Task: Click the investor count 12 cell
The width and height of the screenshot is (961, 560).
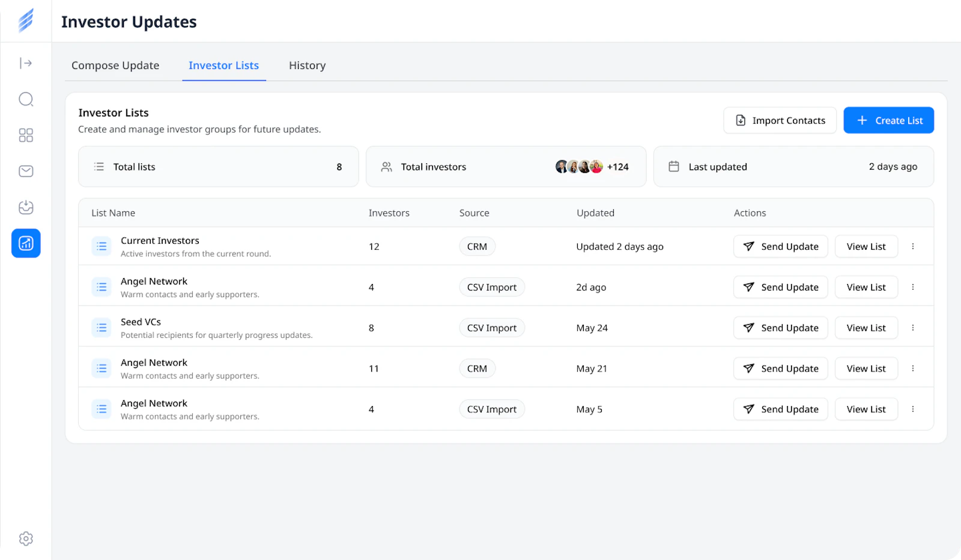Action: [x=374, y=247]
